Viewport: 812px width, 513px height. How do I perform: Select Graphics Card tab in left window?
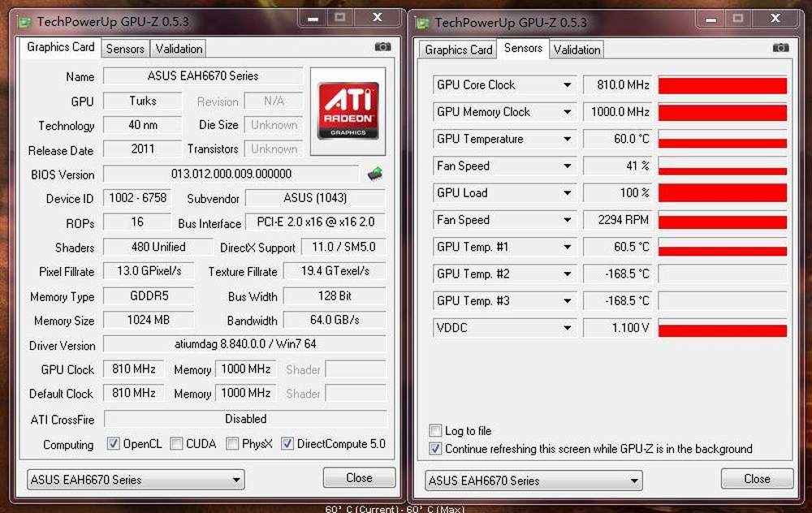[x=61, y=47]
